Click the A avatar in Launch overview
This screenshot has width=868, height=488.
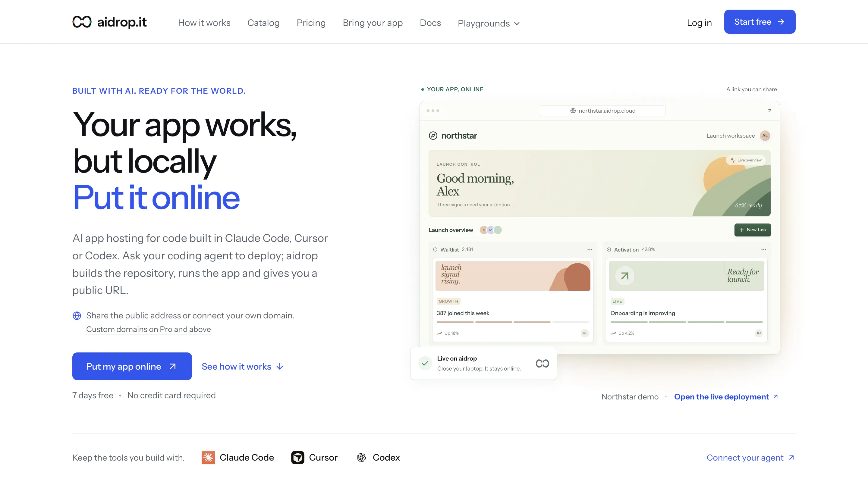483,230
